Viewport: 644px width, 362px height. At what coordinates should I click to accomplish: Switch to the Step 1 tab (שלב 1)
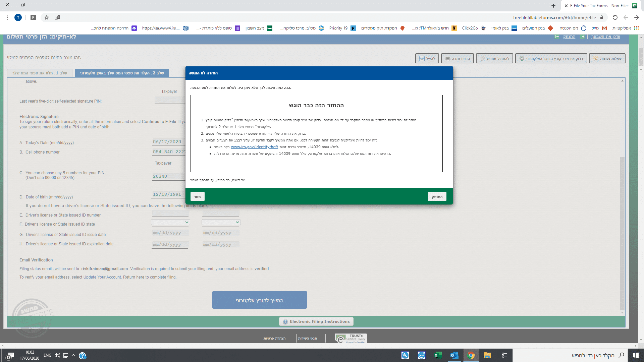point(40,73)
